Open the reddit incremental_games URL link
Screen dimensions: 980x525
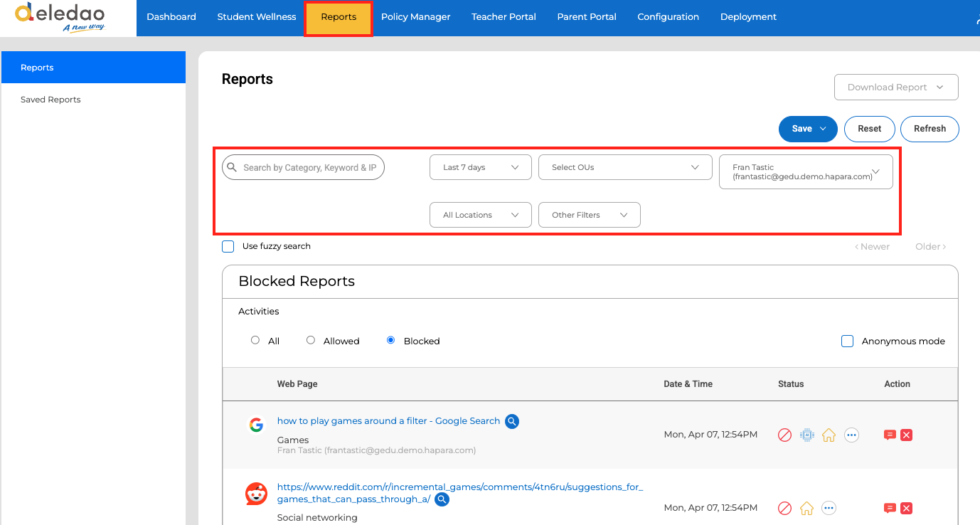click(x=459, y=493)
